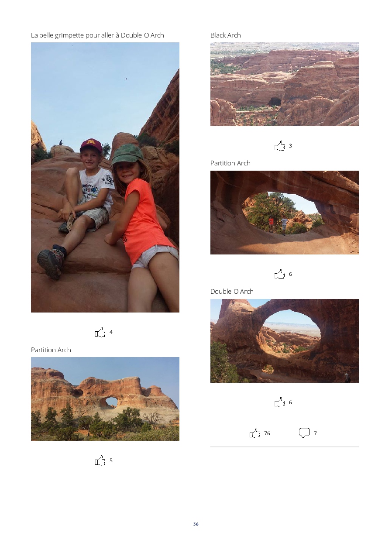Open the Partition Arch close-up photo
The image size is (392, 536).
click(285, 213)
